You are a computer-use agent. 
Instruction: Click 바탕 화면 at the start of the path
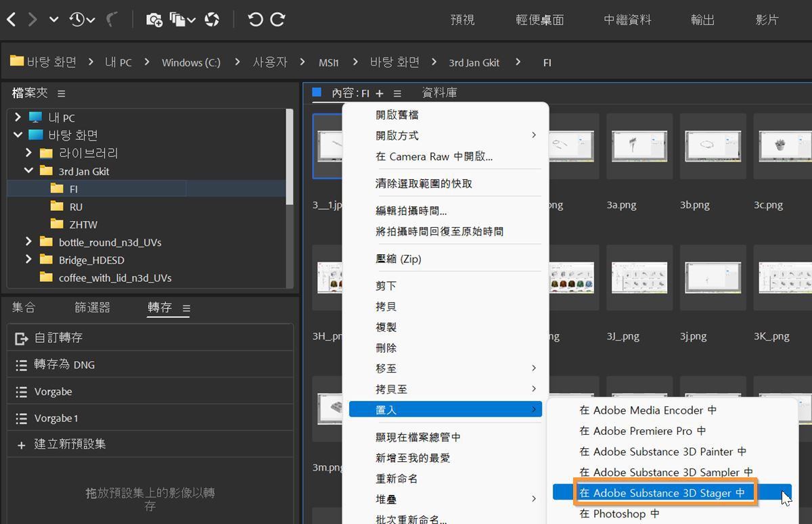tap(43, 62)
